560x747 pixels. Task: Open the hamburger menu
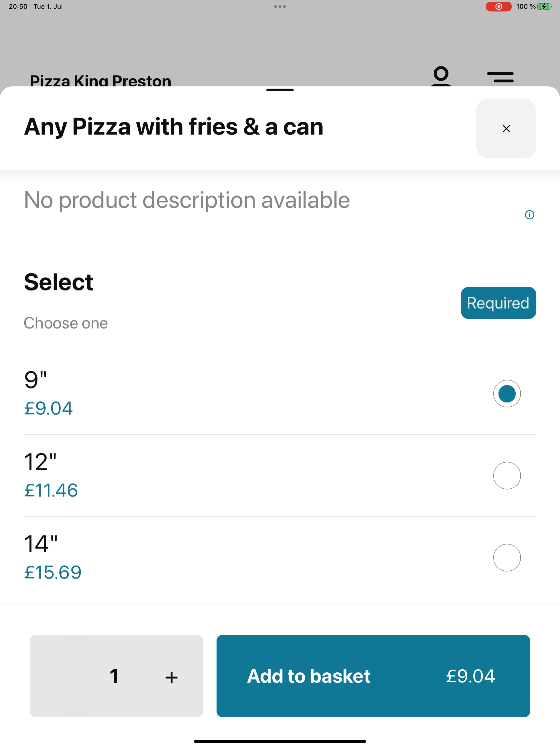tap(500, 77)
